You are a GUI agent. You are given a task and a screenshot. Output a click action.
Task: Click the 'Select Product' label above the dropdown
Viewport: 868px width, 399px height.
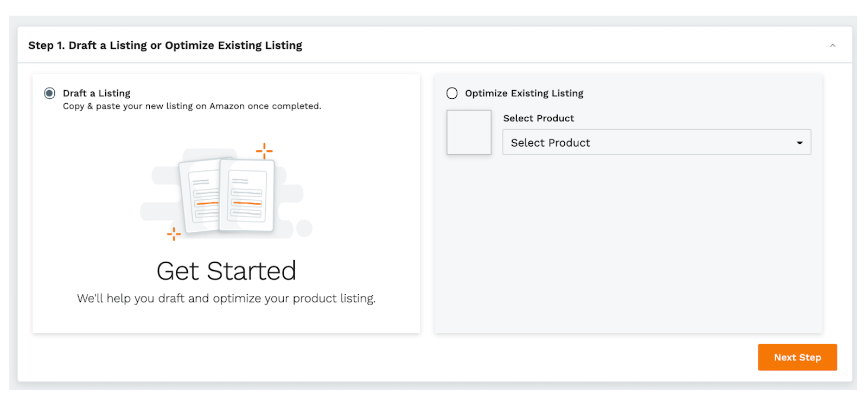[x=538, y=118]
